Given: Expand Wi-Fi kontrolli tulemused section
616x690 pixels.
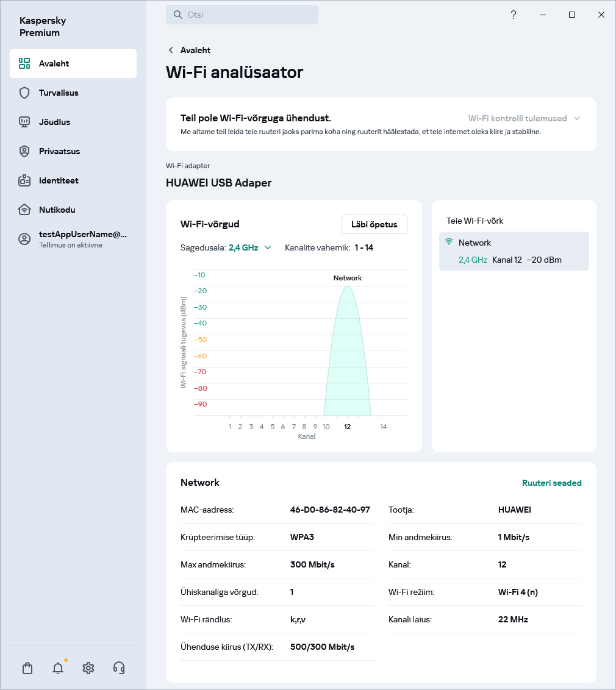Looking at the screenshot, I should tap(524, 118).
